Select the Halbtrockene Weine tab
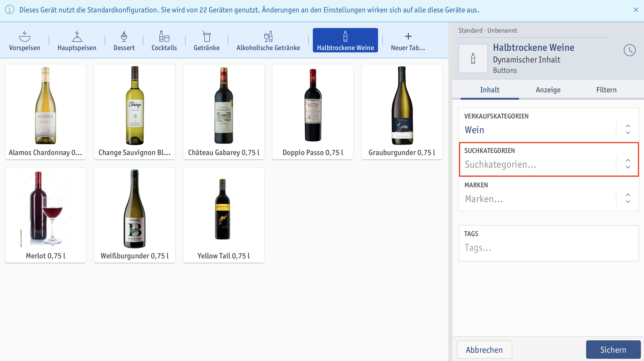This screenshot has width=644, height=361. [x=345, y=40]
